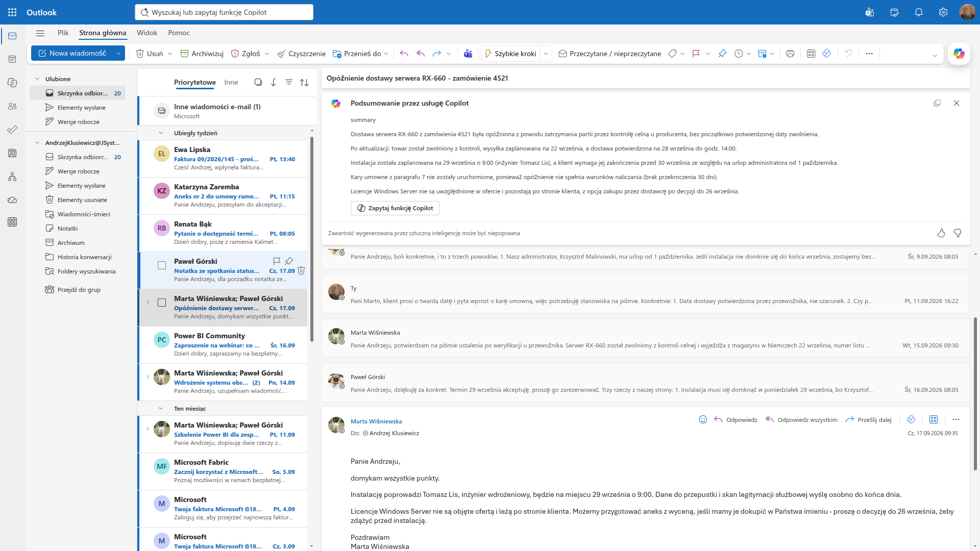
Task: Click the Czyszczenie button
Action: [x=301, y=54]
